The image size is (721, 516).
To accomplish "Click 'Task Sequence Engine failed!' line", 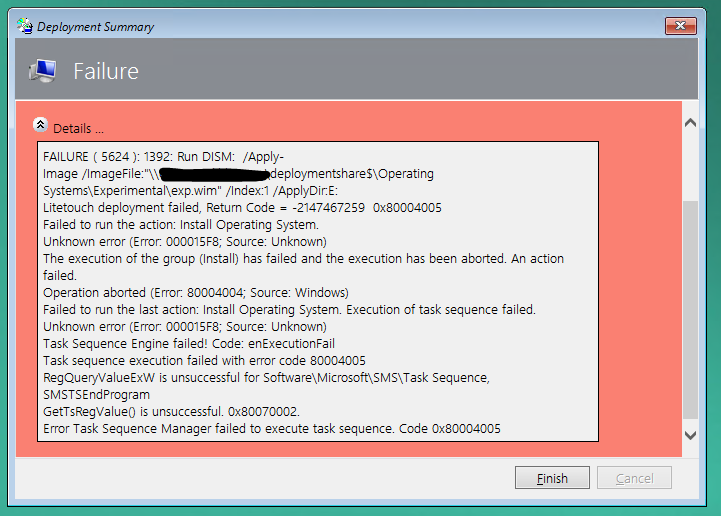I will click(189, 344).
